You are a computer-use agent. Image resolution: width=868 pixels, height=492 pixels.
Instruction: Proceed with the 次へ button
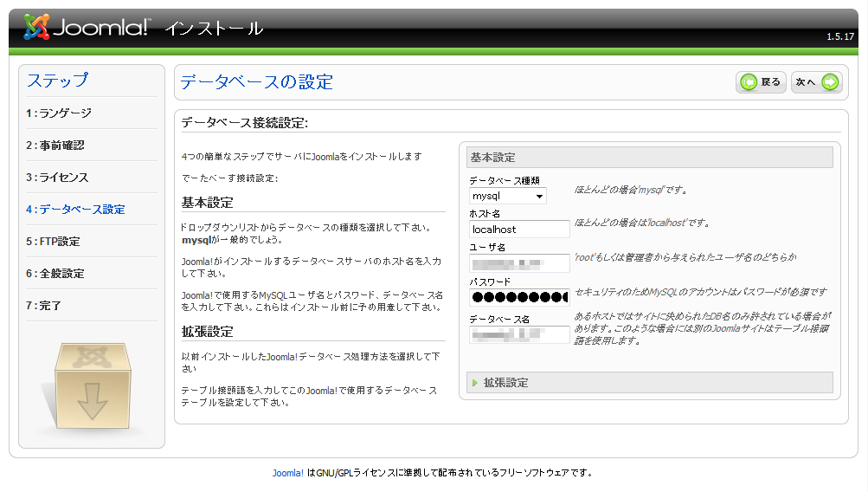[817, 82]
